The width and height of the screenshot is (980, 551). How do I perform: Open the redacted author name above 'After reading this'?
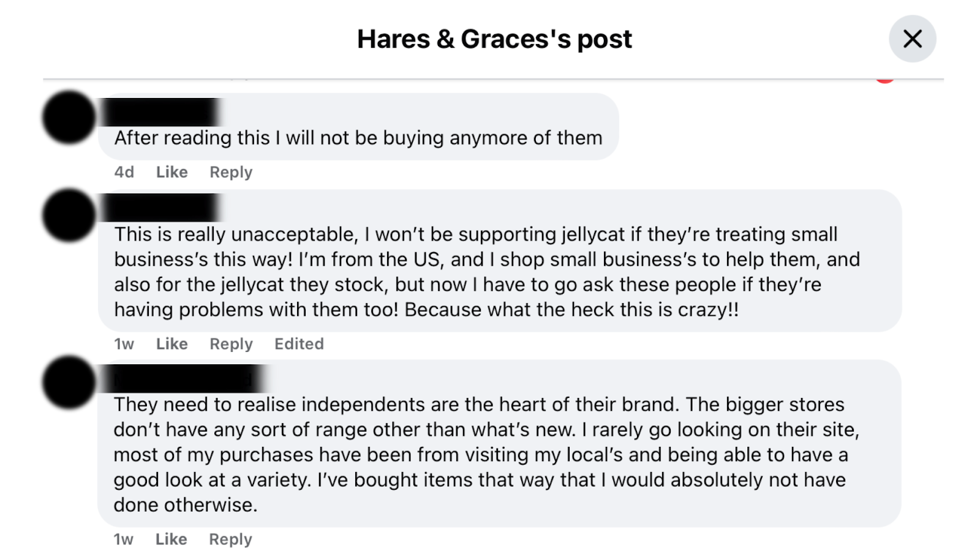162,113
